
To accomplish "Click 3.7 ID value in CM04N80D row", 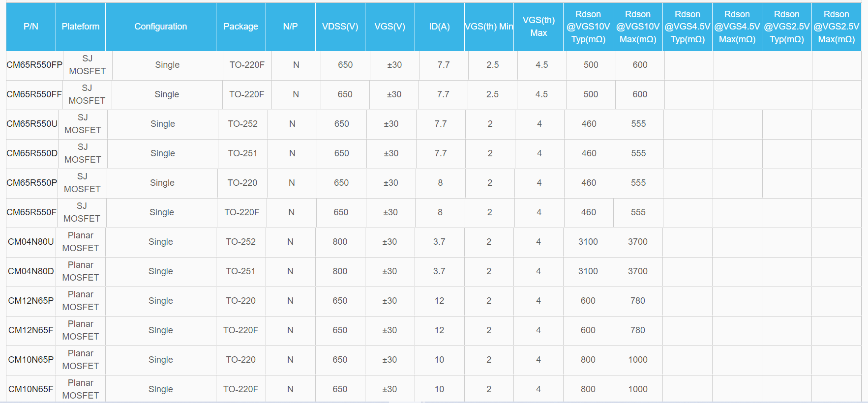I will pos(439,271).
